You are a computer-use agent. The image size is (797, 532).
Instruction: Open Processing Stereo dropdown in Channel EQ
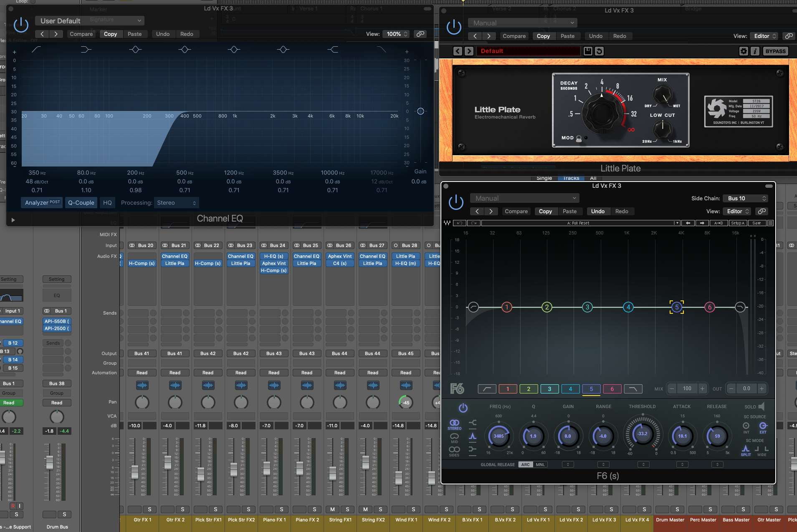tap(177, 202)
